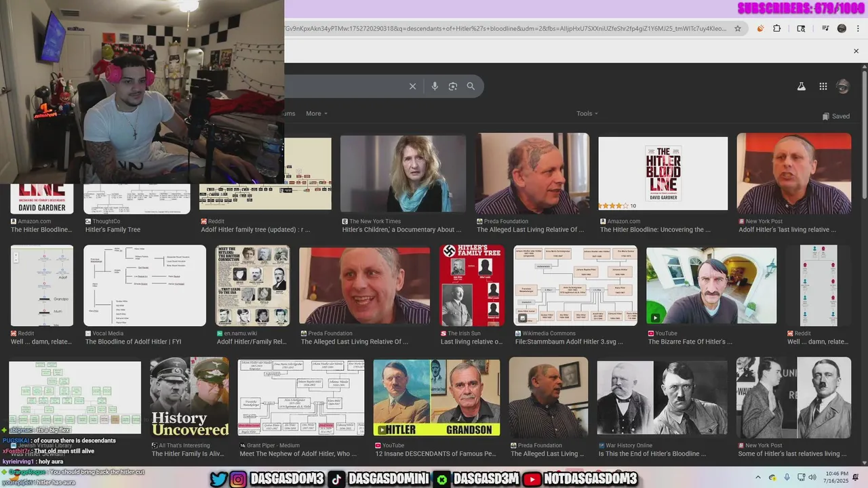
Task: Click the browser address bar URL
Action: coord(505,28)
